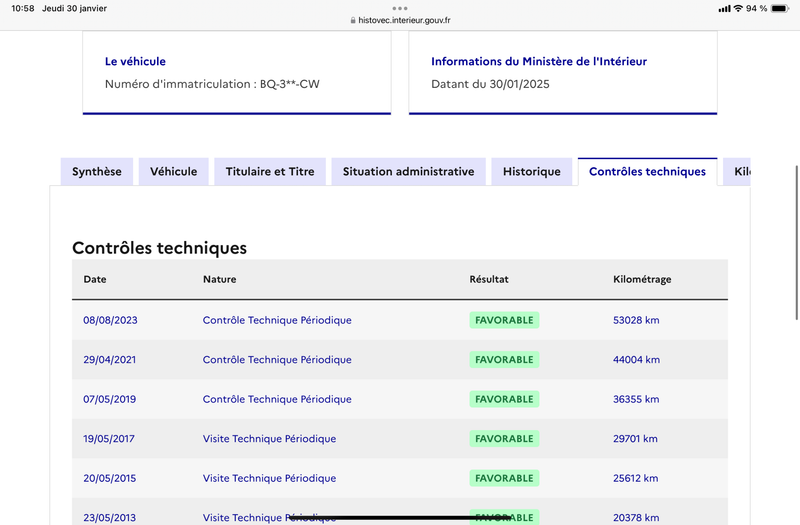Click Contrôle Technique Périodique in 07/05/2019 row
Image resolution: width=800 pixels, height=525 pixels.
click(277, 399)
